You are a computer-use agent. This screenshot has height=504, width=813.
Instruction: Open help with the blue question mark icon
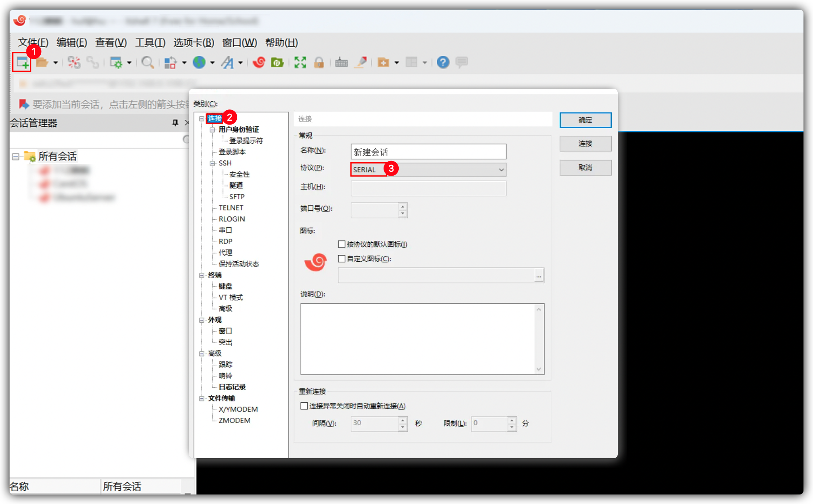(x=443, y=63)
